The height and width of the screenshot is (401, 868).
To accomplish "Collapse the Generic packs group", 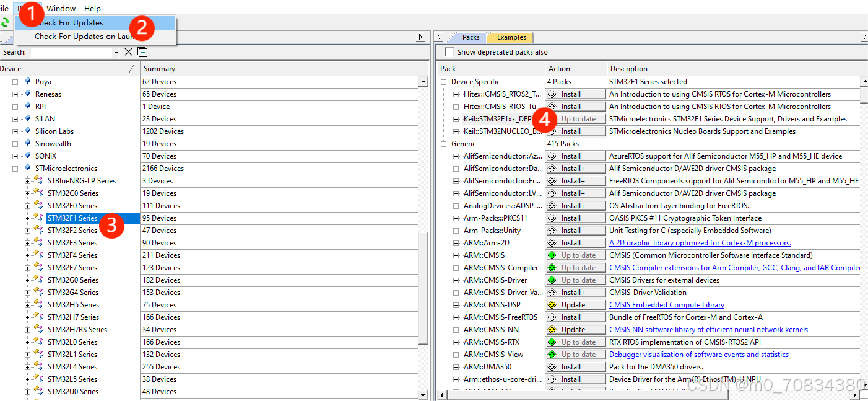I will pos(444,144).
